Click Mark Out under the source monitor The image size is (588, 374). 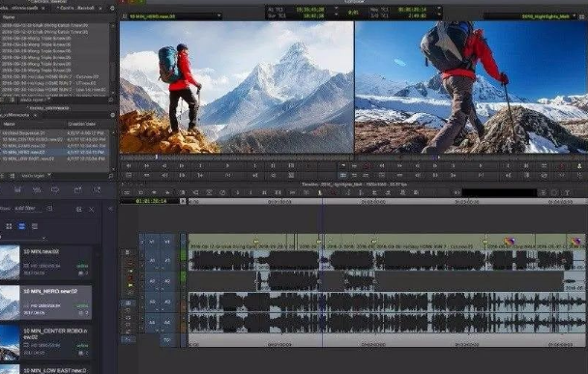(x=255, y=165)
